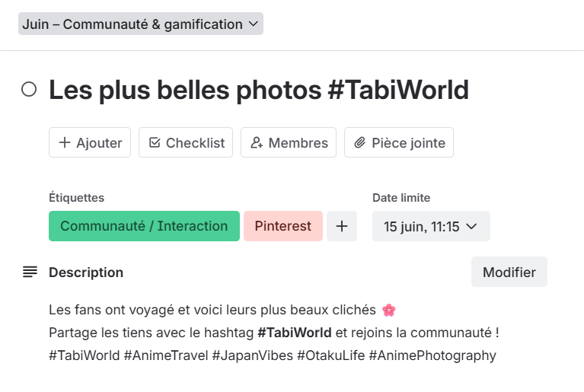The height and width of the screenshot is (392, 584).
Task: Click the Description heading
Action: [86, 272]
